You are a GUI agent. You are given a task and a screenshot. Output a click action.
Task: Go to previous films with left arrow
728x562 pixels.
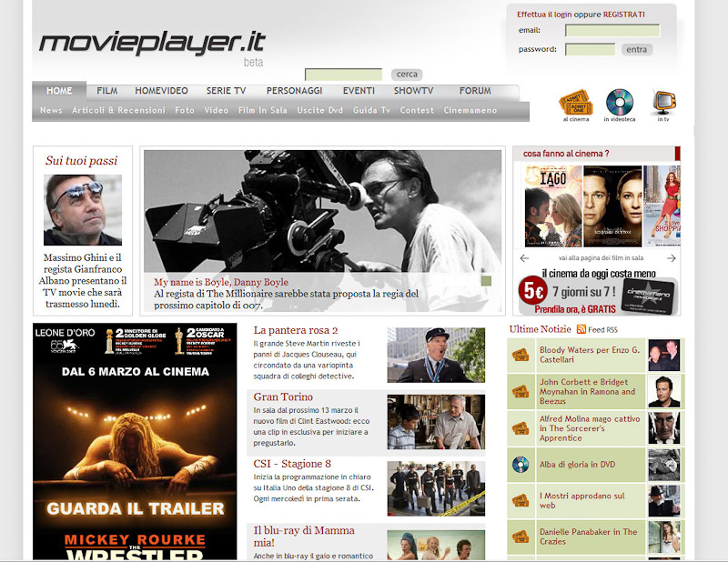(524, 258)
